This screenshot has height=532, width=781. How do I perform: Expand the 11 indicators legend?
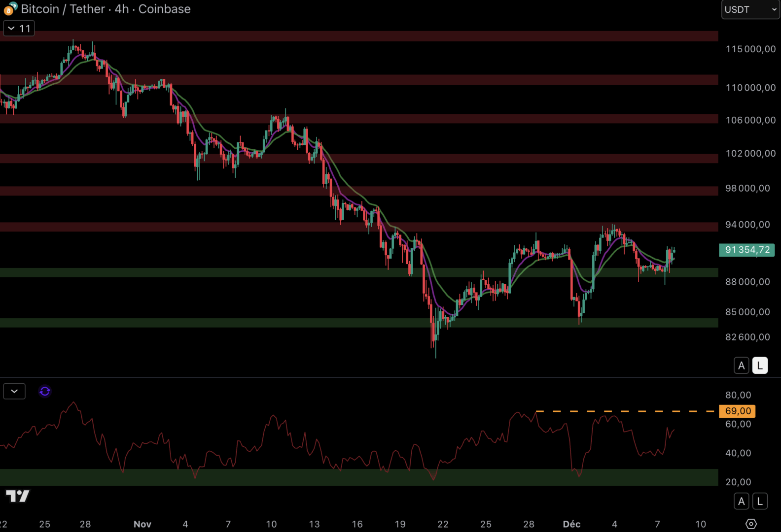[19, 29]
